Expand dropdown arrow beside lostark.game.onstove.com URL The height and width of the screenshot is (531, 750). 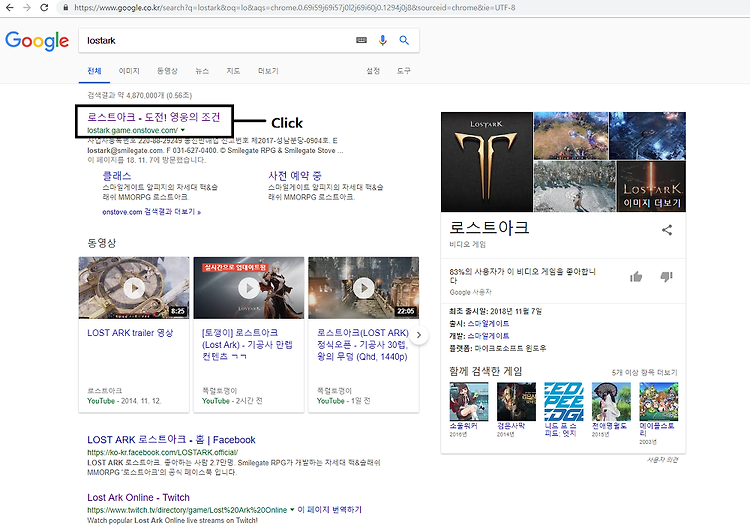point(183,130)
